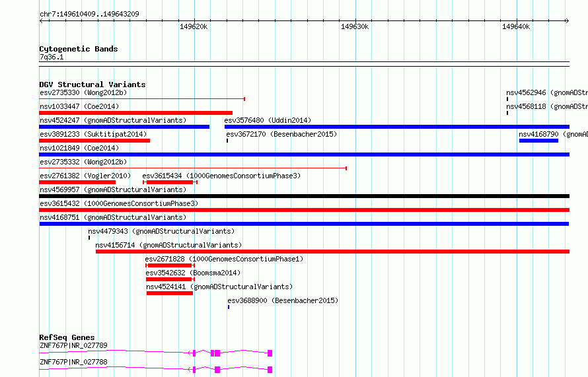The width and height of the screenshot is (588, 377).
Task: Select the nsv4156714 red variant bar
Action: pyautogui.click(x=332, y=252)
